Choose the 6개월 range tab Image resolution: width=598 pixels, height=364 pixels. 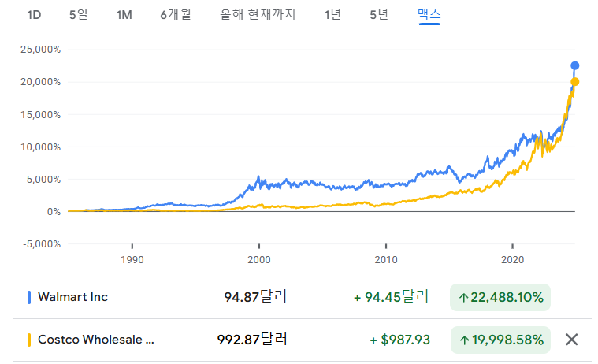coord(175,16)
